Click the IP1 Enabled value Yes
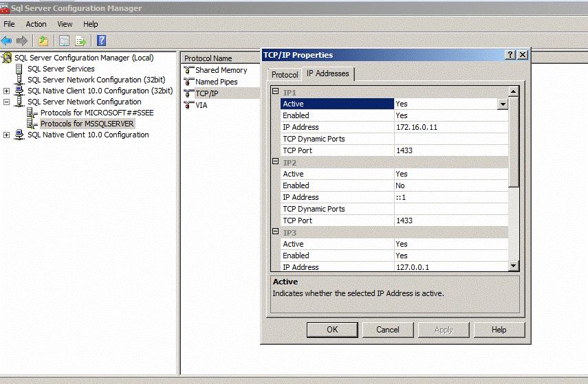The height and width of the screenshot is (384, 588). coord(451,115)
